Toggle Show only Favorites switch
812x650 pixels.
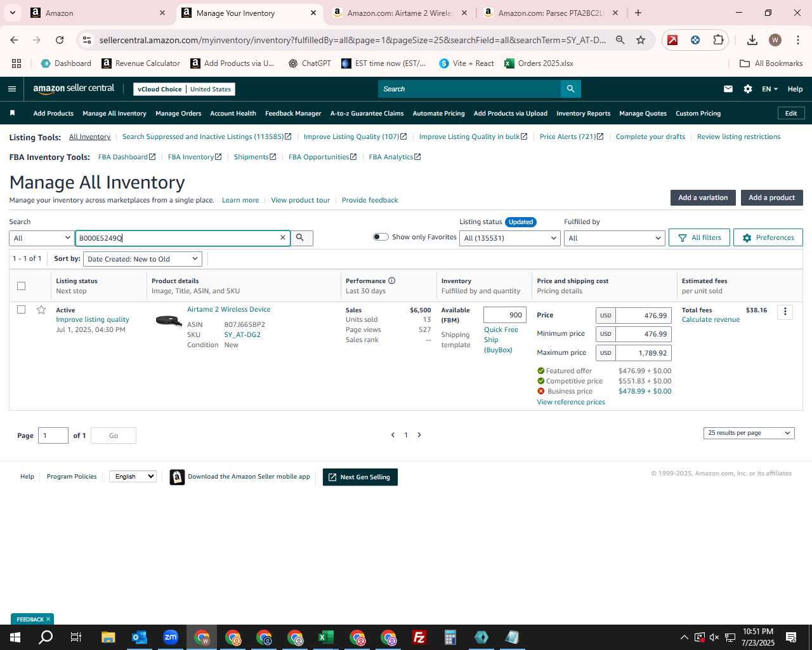coord(381,237)
